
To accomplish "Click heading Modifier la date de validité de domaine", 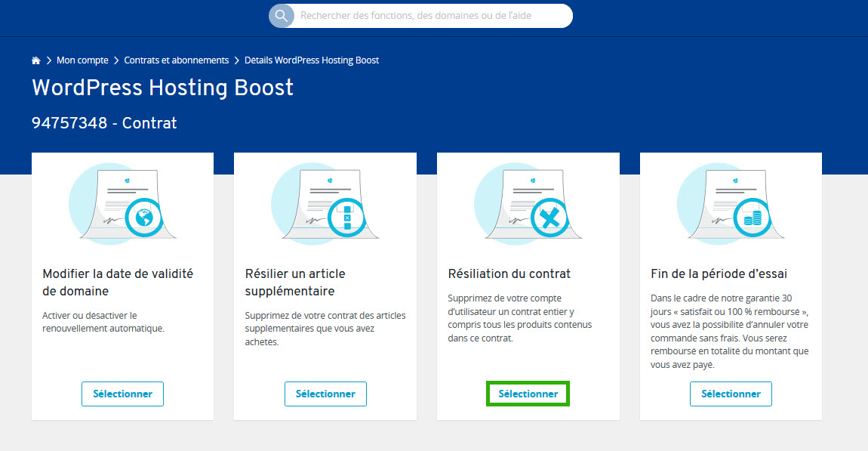I will pos(118,283).
